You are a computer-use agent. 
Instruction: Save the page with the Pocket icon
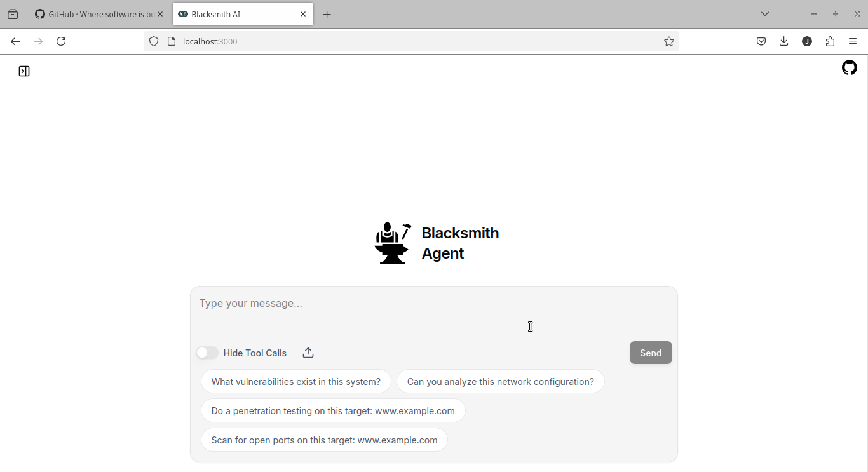(x=761, y=41)
